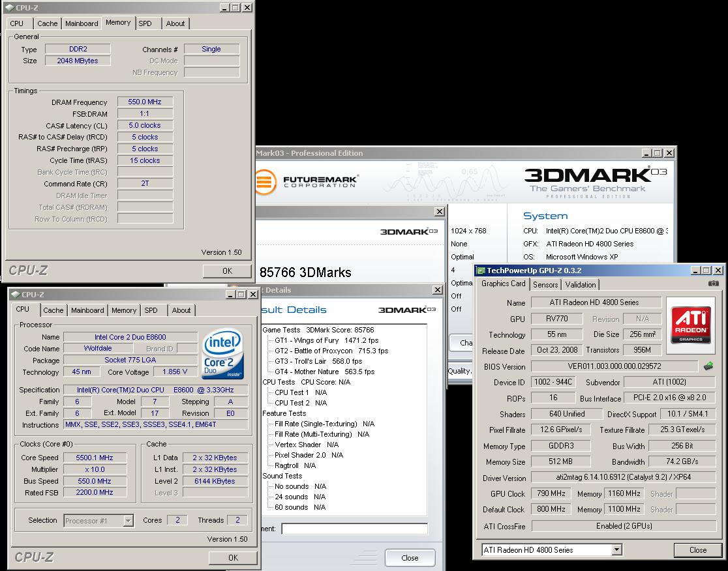Click CPU name Intel Core 2 Duo E8600
This screenshot has width=728, height=571.
[130, 337]
